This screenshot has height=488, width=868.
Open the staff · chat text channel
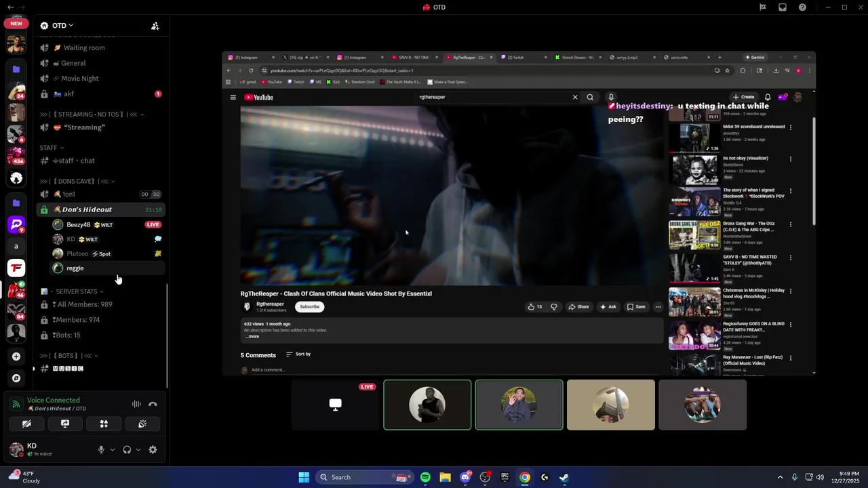coord(102,161)
